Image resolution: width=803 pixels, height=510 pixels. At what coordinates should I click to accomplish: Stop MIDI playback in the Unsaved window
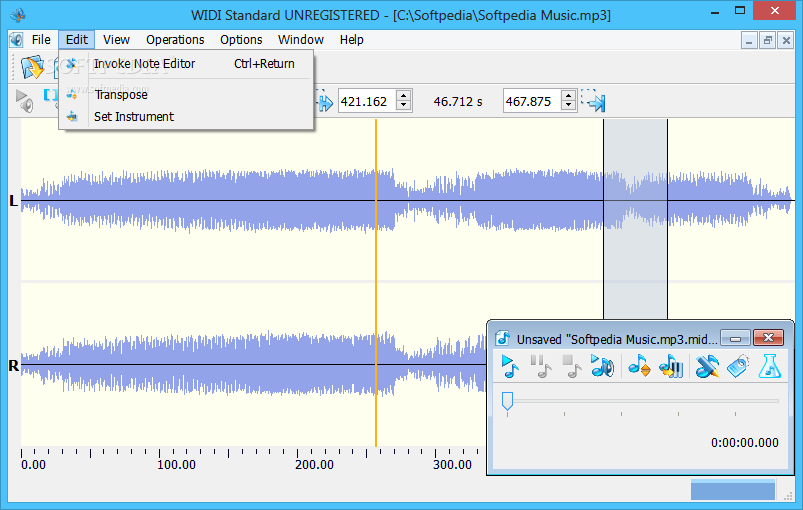[571, 366]
